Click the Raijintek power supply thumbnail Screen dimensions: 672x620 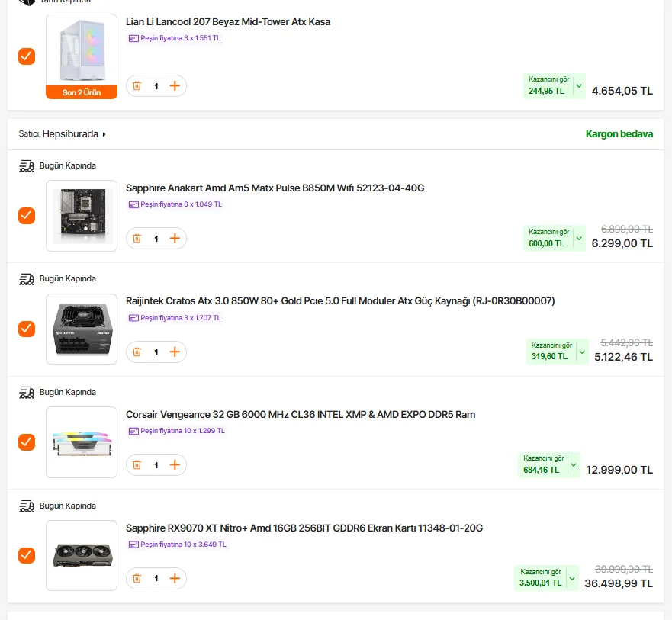(x=82, y=329)
